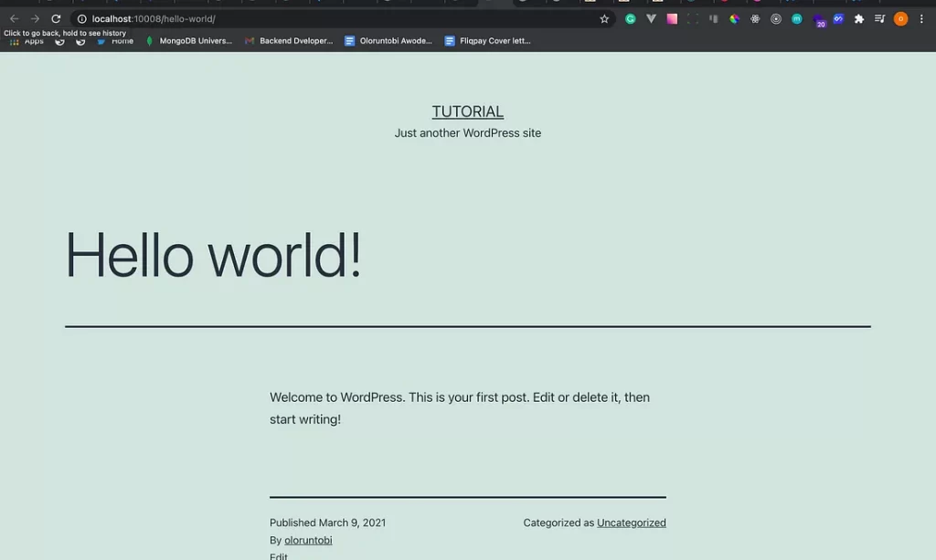This screenshot has height=560, width=936.
Task: Bookmark this page with the star icon
Action: (x=604, y=18)
